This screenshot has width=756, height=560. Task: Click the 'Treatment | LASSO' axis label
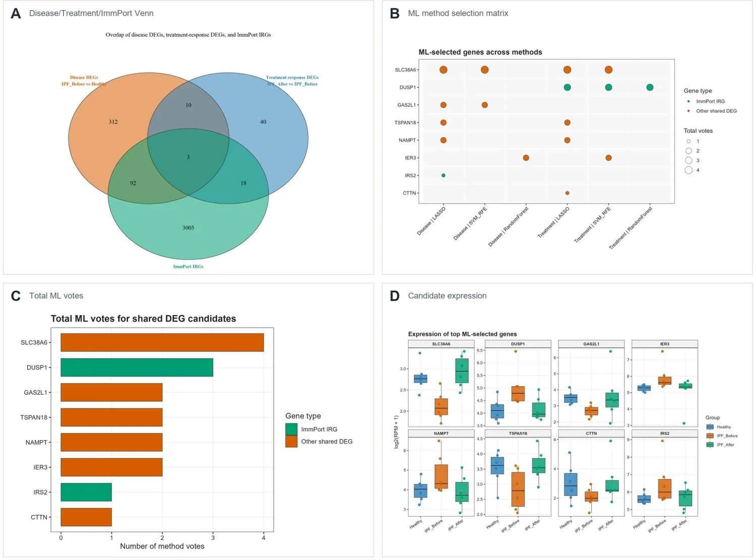tap(553, 222)
